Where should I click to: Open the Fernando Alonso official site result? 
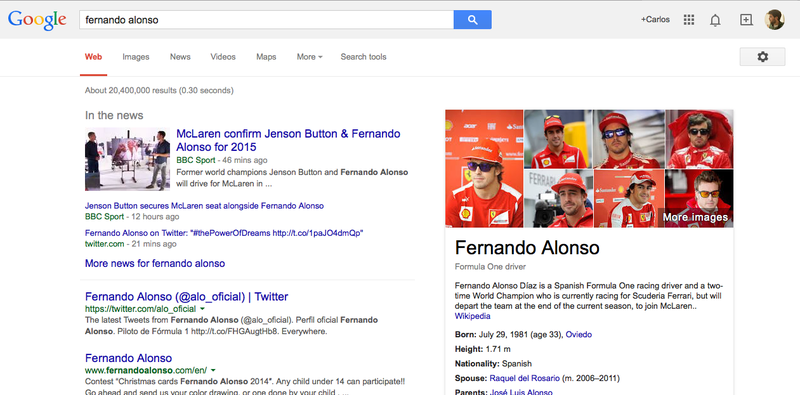pos(129,358)
